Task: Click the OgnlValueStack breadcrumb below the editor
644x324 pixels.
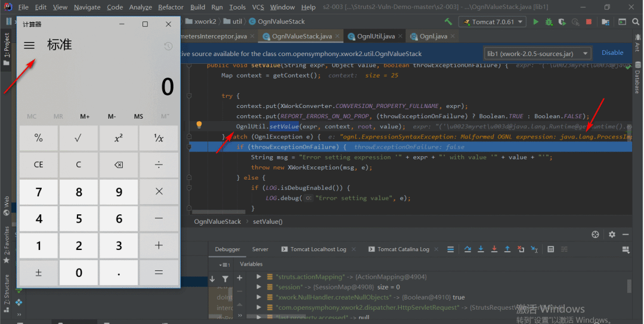Action: (x=217, y=221)
